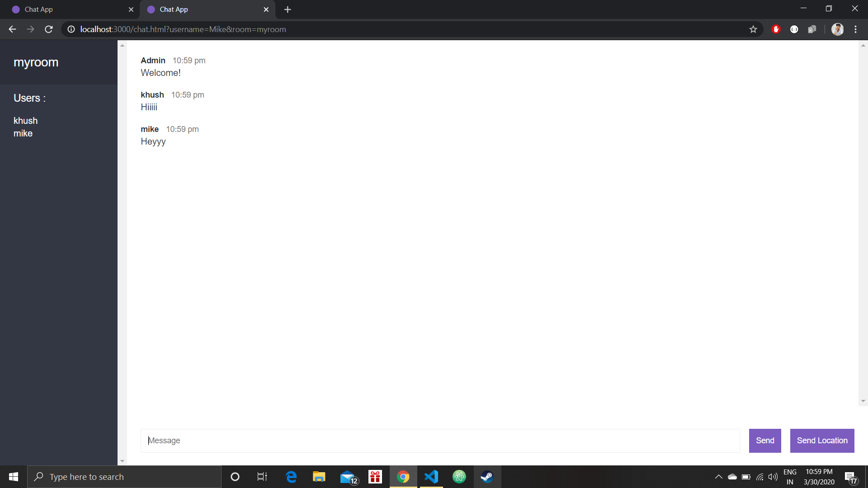Click the browser forward arrow
The image size is (868, 488).
(x=30, y=29)
